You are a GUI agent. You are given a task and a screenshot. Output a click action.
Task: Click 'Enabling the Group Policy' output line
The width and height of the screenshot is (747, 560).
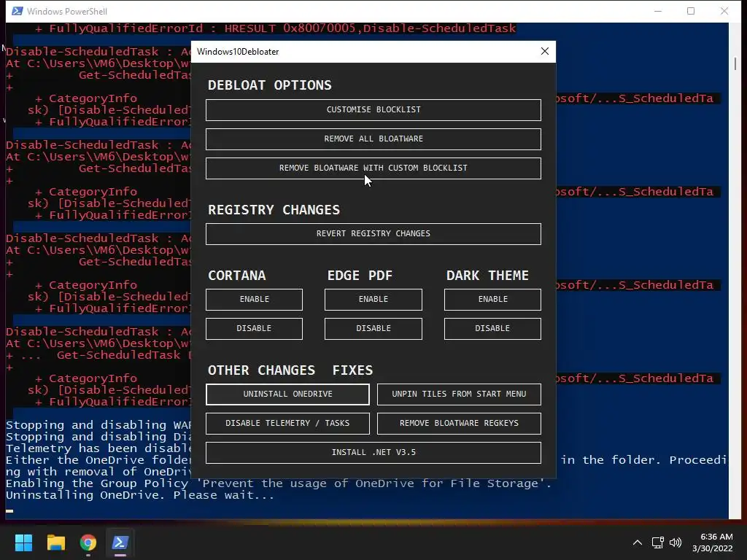(279, 484)
